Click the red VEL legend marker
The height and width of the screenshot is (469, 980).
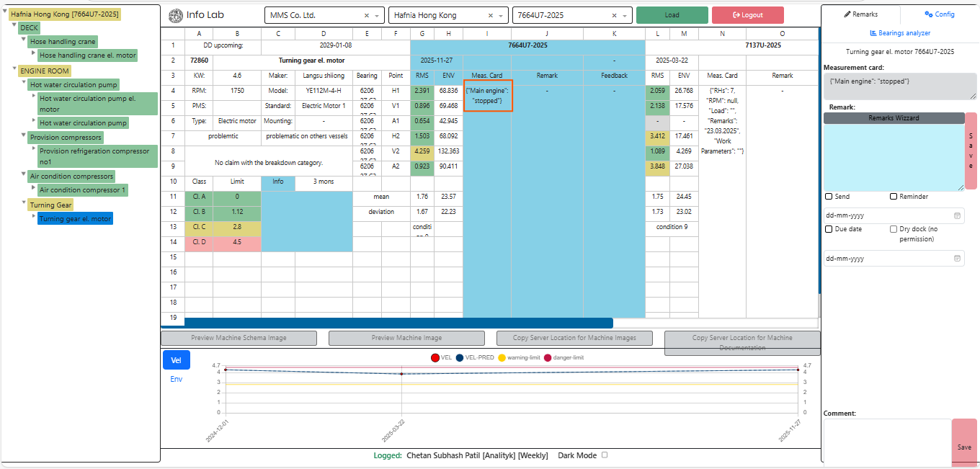(435, 358)
